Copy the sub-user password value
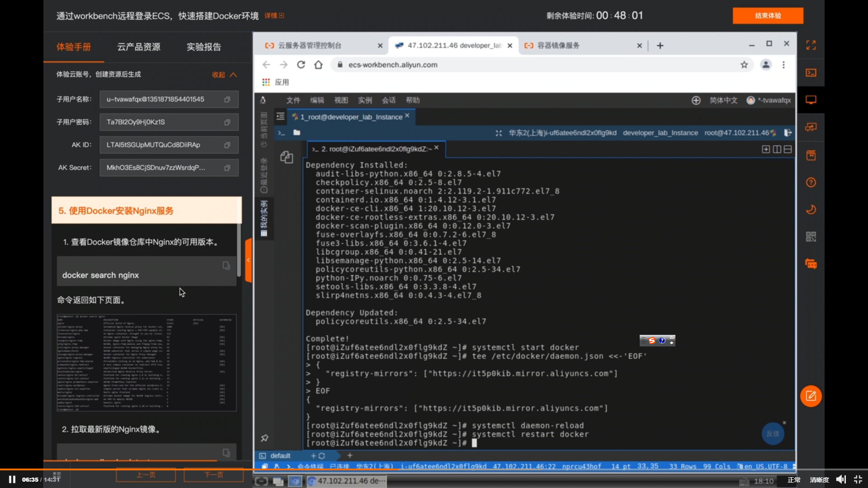 pos(227,122)
